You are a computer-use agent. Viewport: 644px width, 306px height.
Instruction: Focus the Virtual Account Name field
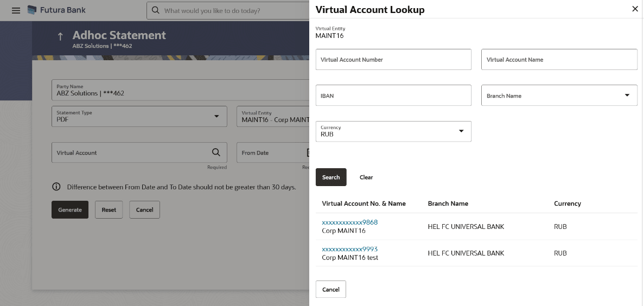tap(559, 60)
